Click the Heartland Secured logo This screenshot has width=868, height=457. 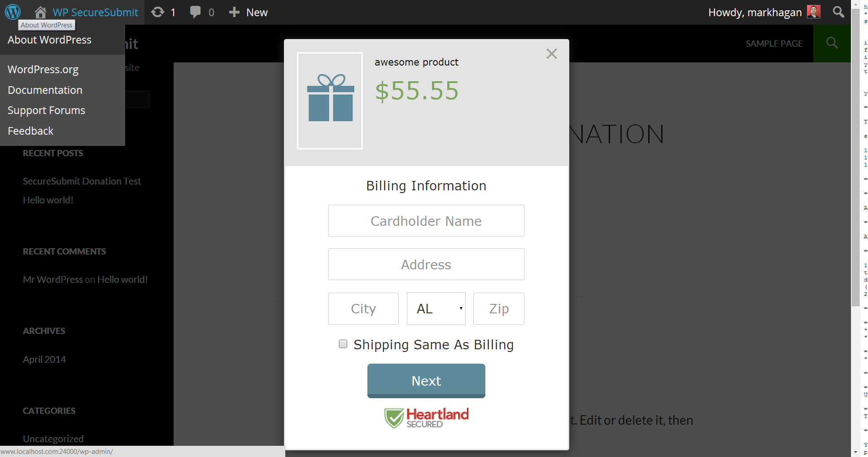pos(426,418)
